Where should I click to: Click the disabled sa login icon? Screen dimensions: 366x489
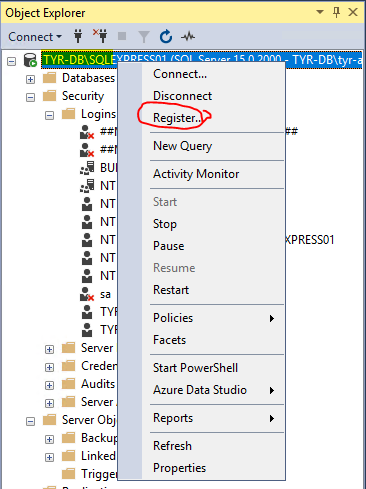coord(87,294)
